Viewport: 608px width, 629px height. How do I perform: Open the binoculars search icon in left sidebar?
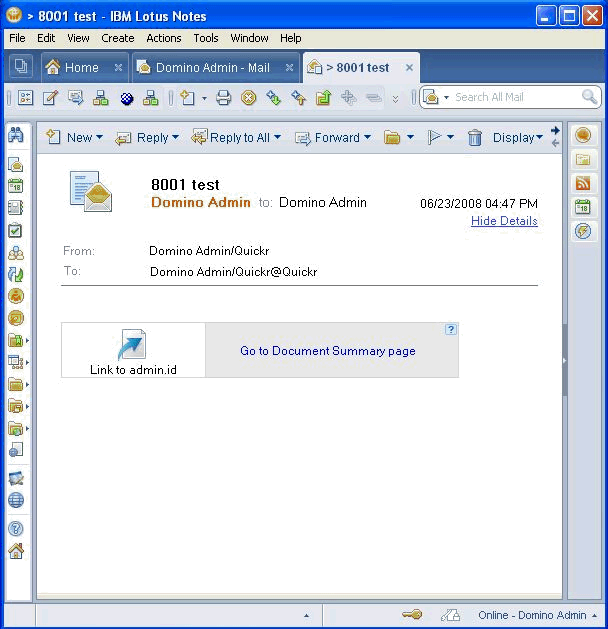pyautogui.click(x=16, y=135)
